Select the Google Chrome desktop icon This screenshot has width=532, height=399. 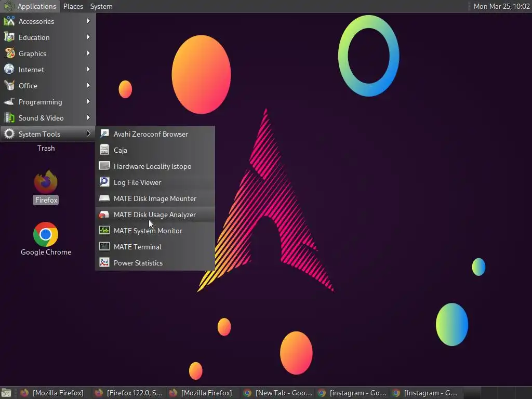click(x=46, y=234)
